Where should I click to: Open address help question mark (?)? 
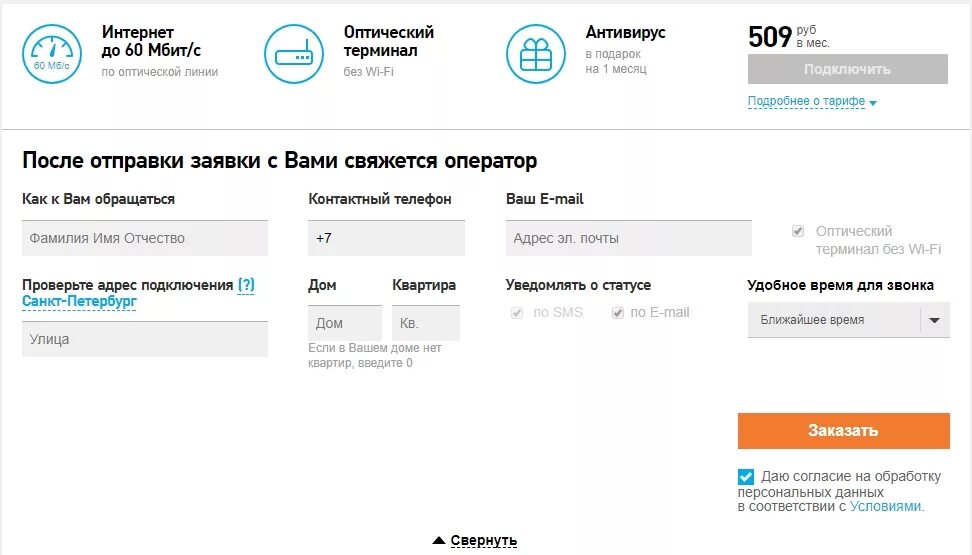(246, 285)
